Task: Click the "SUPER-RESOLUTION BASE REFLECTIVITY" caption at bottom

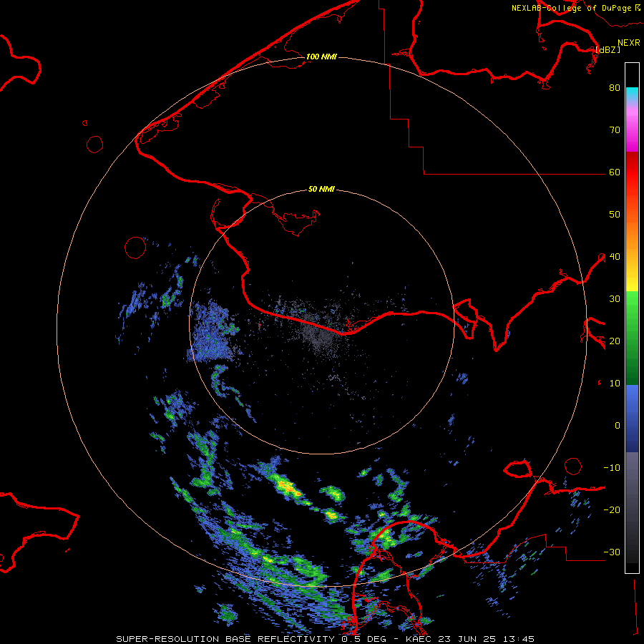Action: tap(225, 639)
